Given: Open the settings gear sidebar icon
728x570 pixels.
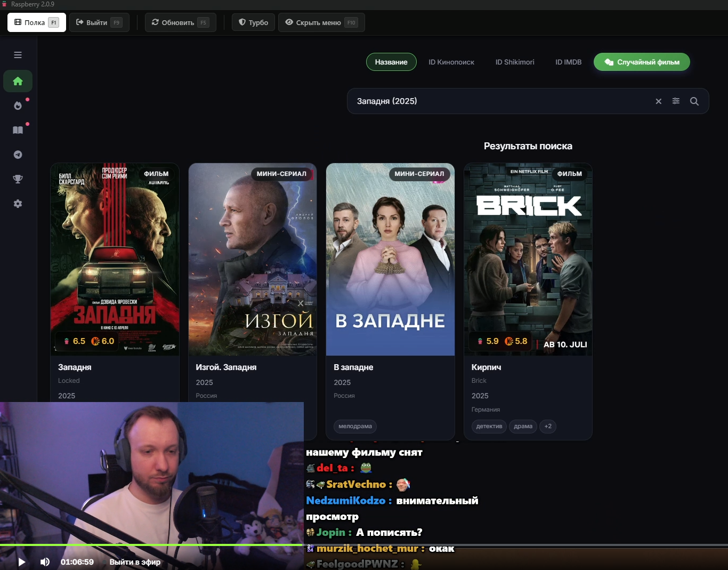Looking at the screenshot, I should click(18, 204).
